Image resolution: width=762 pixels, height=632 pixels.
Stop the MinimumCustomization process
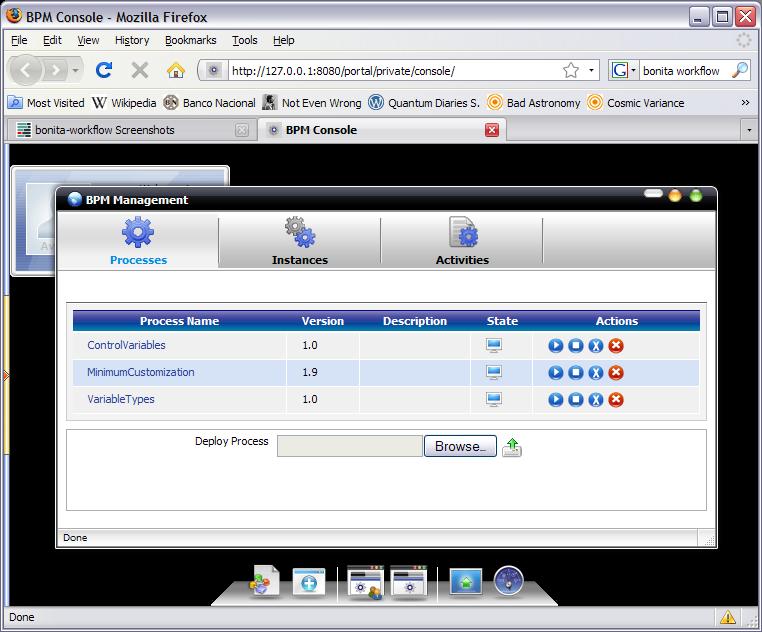(x=576, y=373)
